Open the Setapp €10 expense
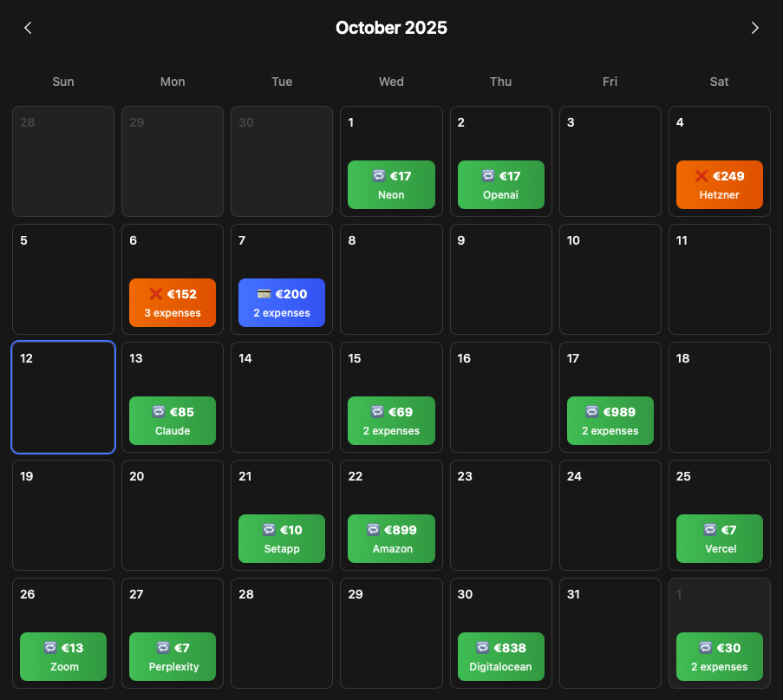The width and height of the screenshot is (783, 700). point(282,539)
